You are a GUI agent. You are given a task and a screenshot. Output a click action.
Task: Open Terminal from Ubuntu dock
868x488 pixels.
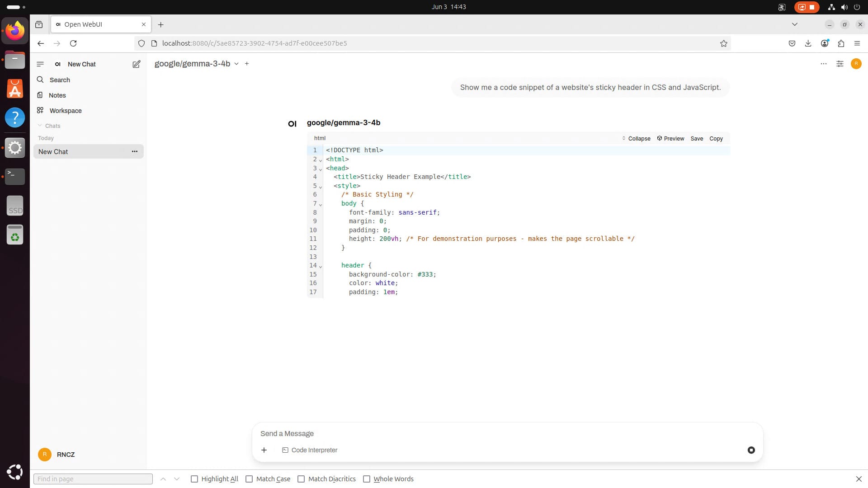tap(15, 176)
